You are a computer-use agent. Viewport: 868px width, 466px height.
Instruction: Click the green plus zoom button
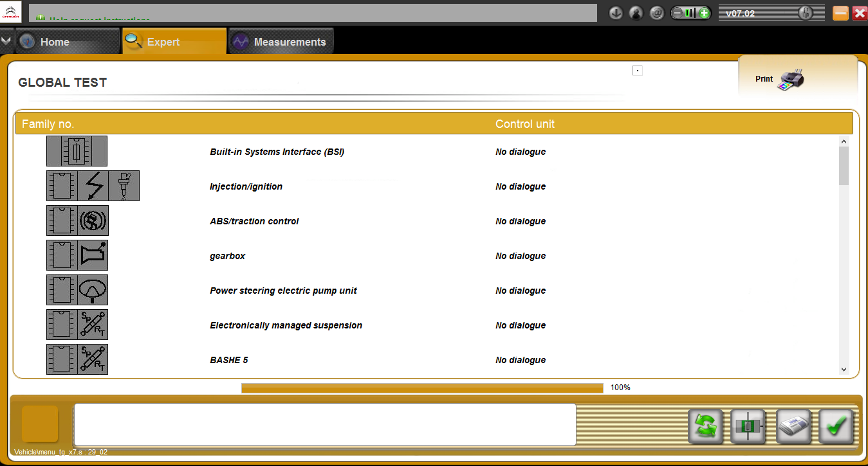(x=704, y=13)
